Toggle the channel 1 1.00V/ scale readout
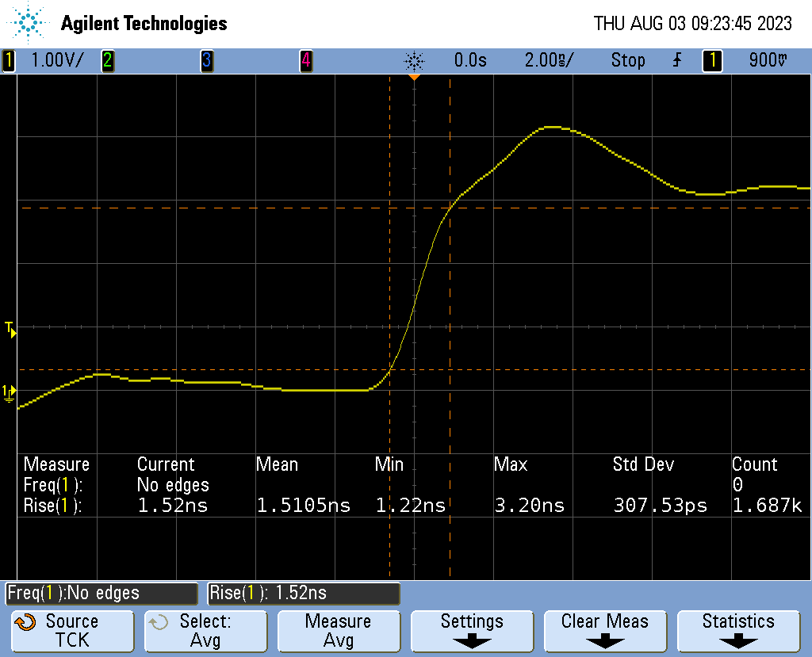The width and height of the screenshot is (812, 657). [x=56, y=60]
